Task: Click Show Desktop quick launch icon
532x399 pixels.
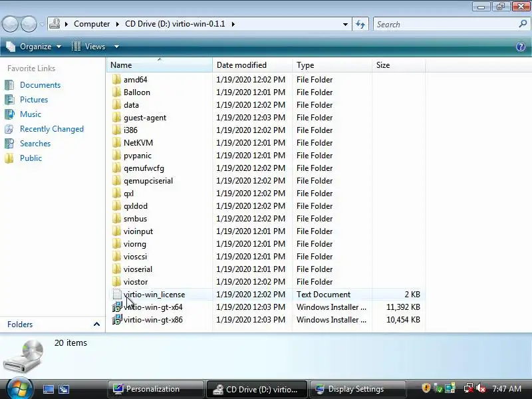Action: tap(49, 389)
